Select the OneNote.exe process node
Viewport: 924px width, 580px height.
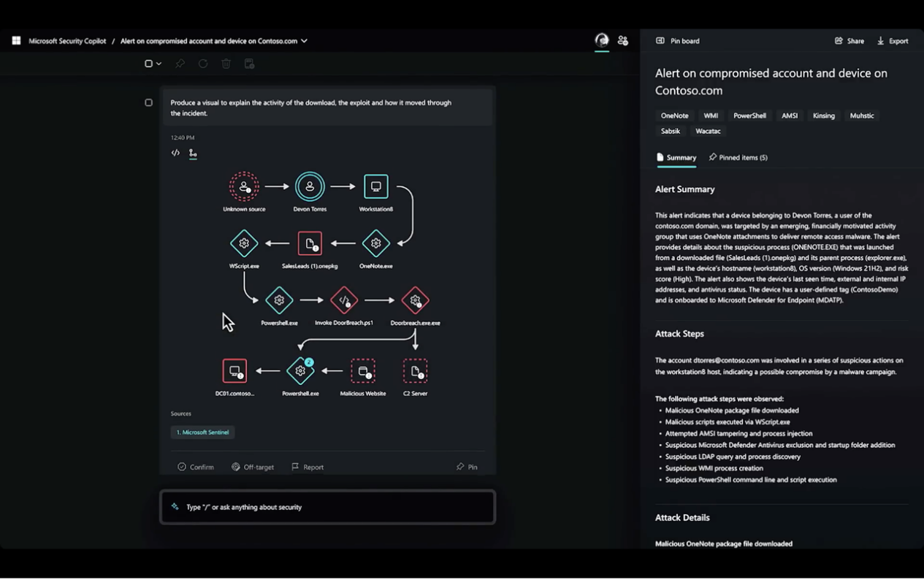pyautogui.click(x=376, y=243)
